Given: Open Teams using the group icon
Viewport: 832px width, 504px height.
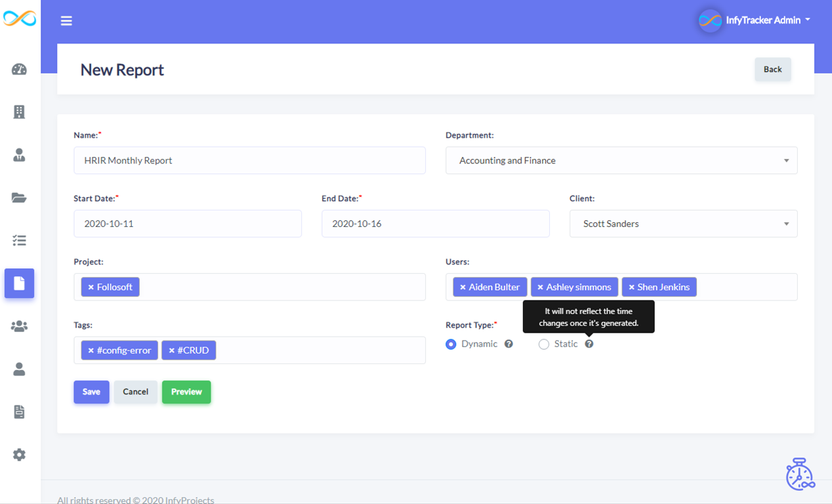Looking at the screenshot, I should tap(20, 325).
